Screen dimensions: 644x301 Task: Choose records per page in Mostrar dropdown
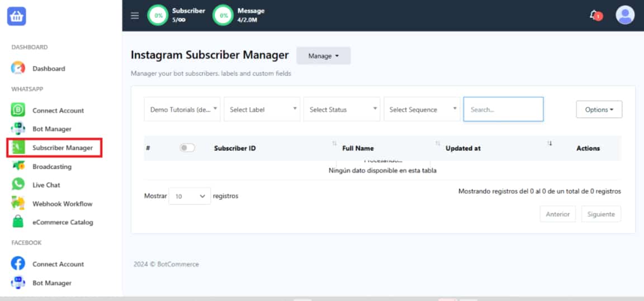pyautogui.click(x=190, y=196)
